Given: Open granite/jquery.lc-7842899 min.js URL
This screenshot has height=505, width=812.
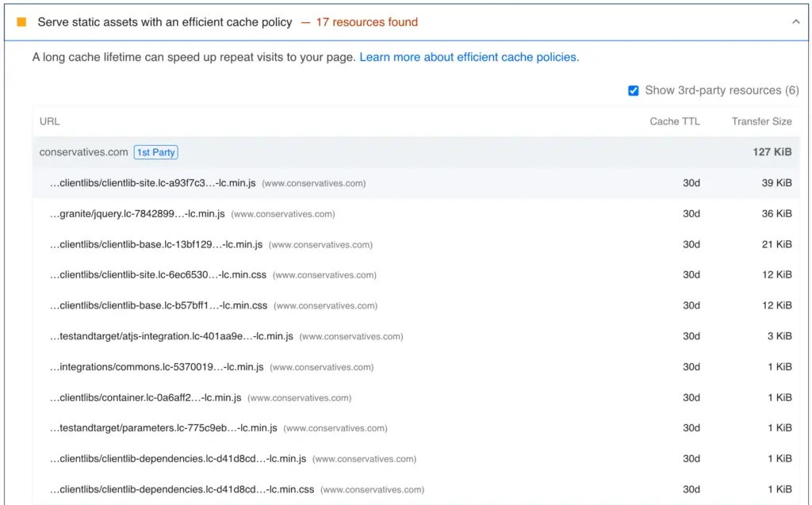Looking at the screenshot, I should click(137, 214).
